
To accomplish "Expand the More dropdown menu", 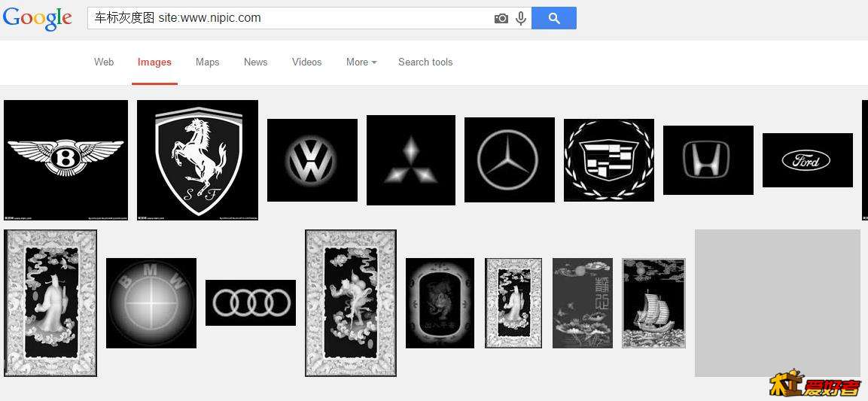I will [361, 62].
